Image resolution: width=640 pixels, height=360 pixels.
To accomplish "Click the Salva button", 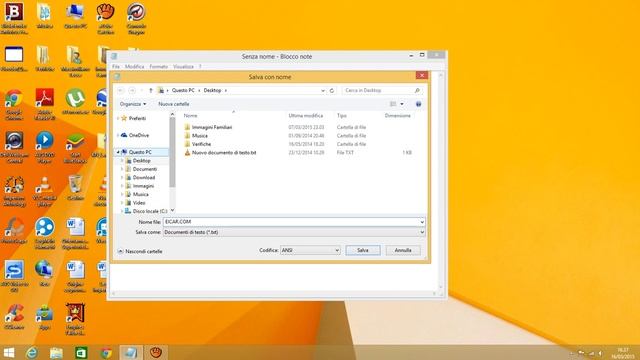I will pos(362,250).
